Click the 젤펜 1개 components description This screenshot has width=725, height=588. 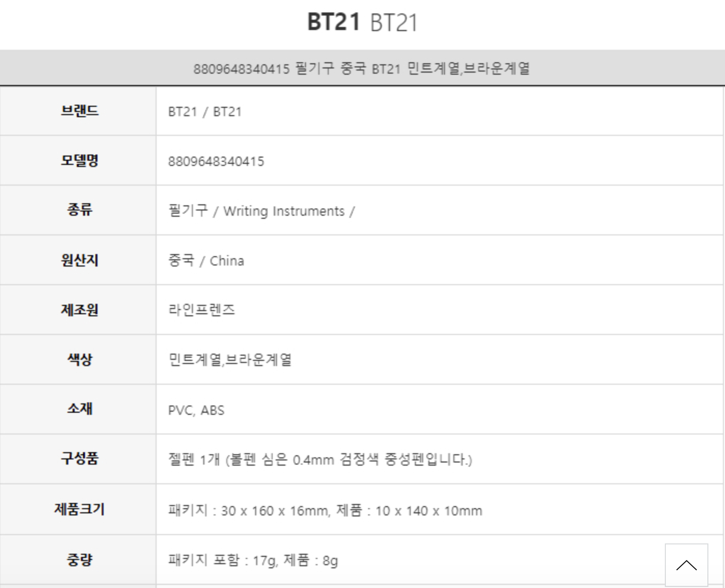pyautogui.click(x=320, y=459)
